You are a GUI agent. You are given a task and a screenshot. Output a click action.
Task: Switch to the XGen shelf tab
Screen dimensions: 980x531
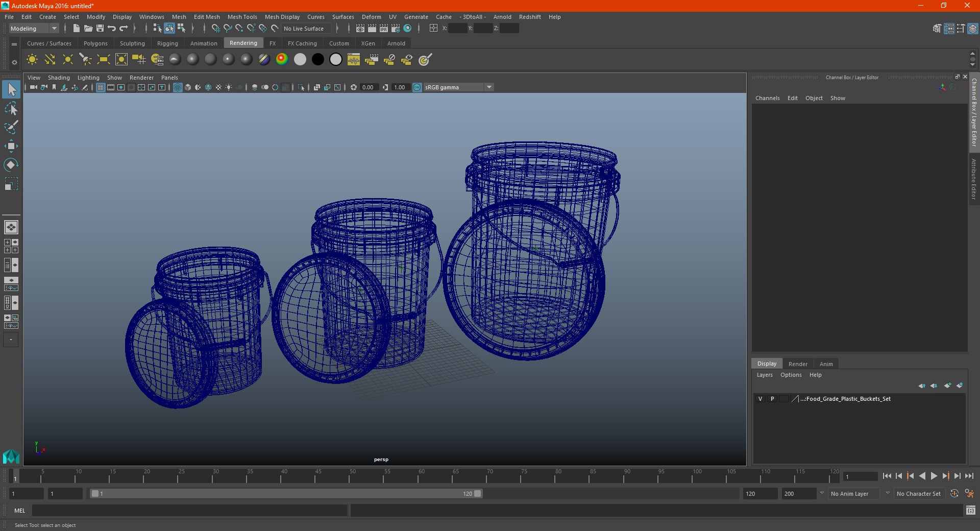click(x=368, y=43)
